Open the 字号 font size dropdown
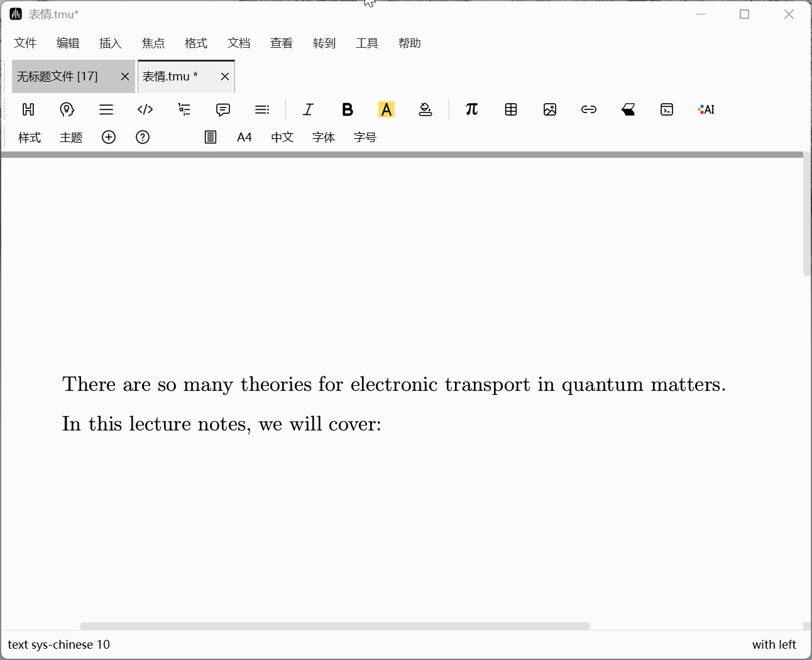812x660 pixels. [365, 137]
